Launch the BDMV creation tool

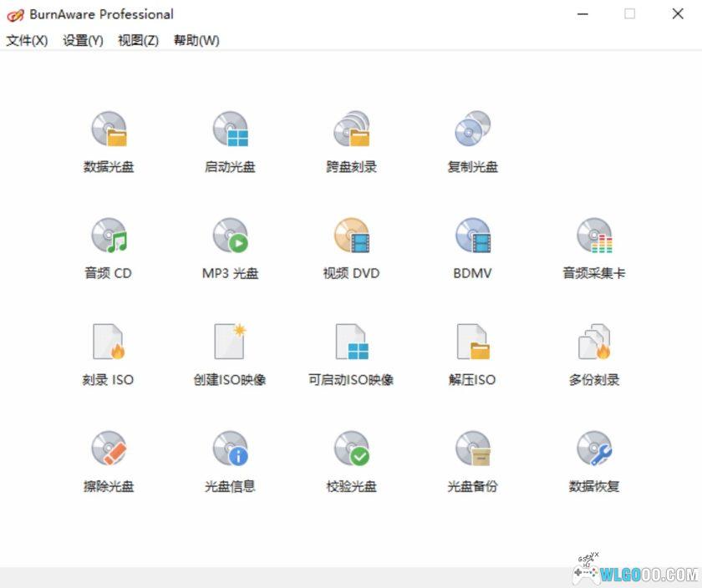click(x=472, y=246)
